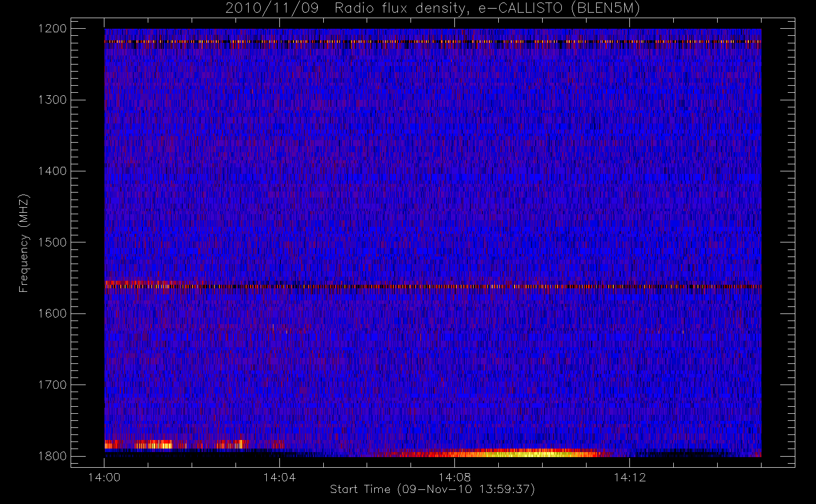The height and width of the screenshot is (504, 816).
Task: Click the plot title naming e-CALLISTO (BLEN5M)
Action: click(433, 9)
